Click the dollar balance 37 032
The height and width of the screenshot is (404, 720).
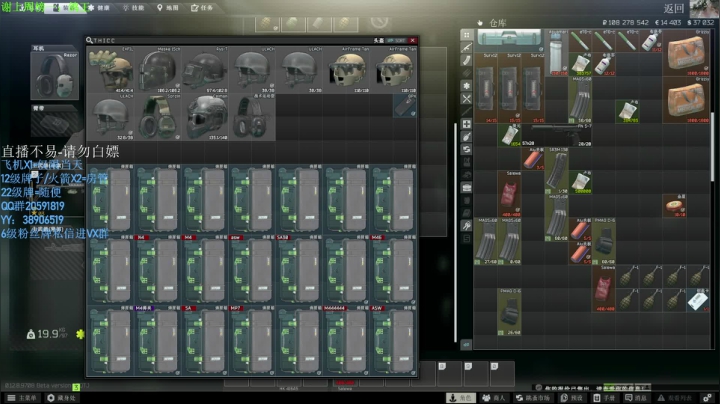701,22
